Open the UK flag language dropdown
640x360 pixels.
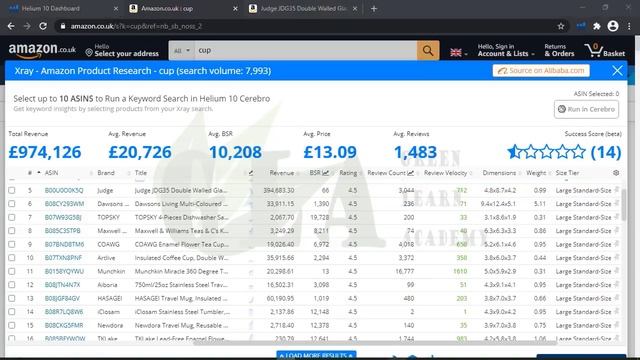tap(458, 53)
